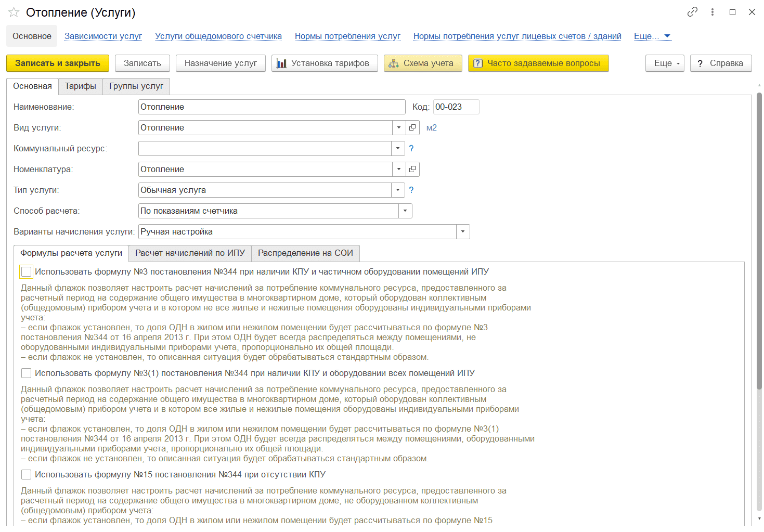Expand the Коммунальный ресурс dropdown
Viewport: 764px width, 532px height.
pyautogui.click(x=398, y=148)
